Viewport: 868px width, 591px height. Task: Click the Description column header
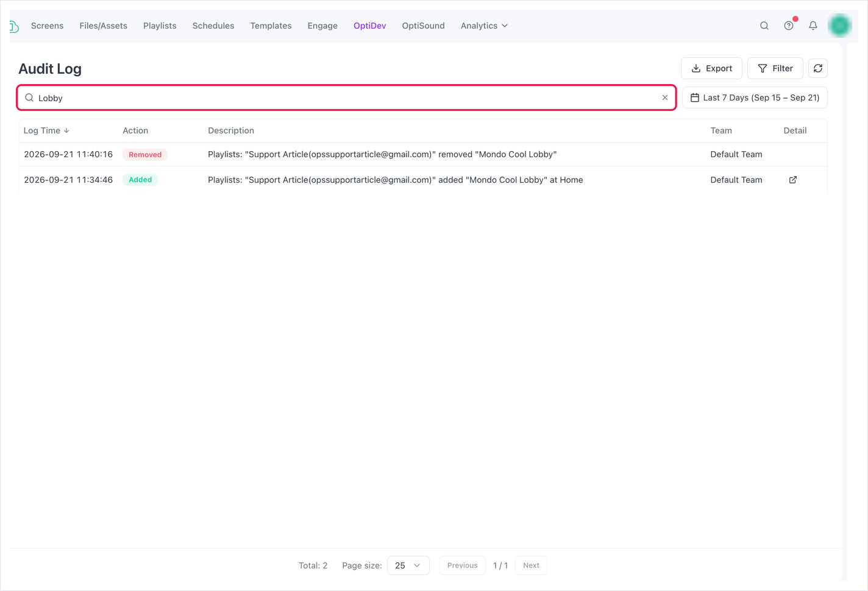coord(231,130)
